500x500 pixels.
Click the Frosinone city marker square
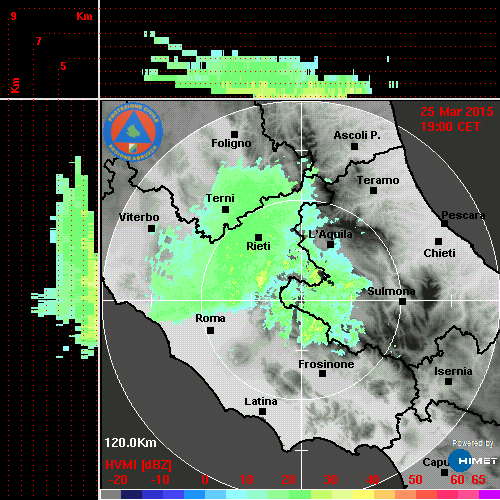[322, 374]
